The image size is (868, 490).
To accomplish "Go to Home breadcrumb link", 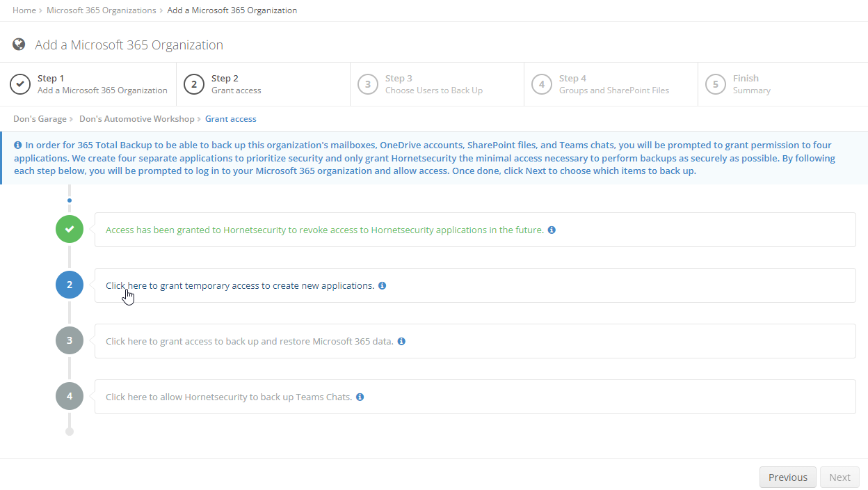I will pos(24,10).
